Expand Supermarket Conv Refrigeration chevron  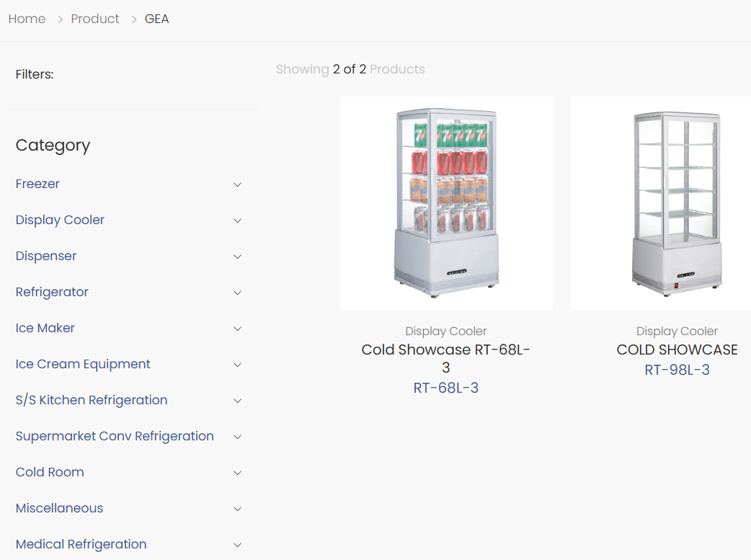[237, 437]
